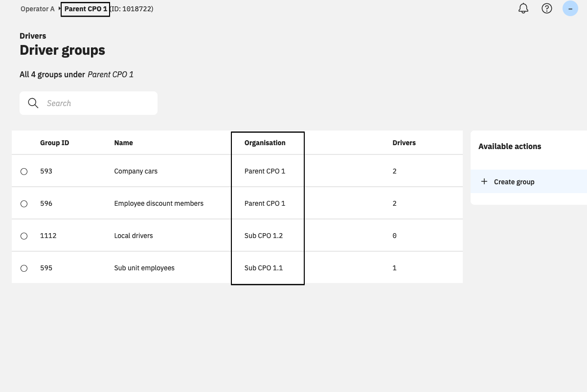Viewport: 587px width, 392px height.
Task: Click the ID: 1018722 text in the header
Action: point(132,9)
